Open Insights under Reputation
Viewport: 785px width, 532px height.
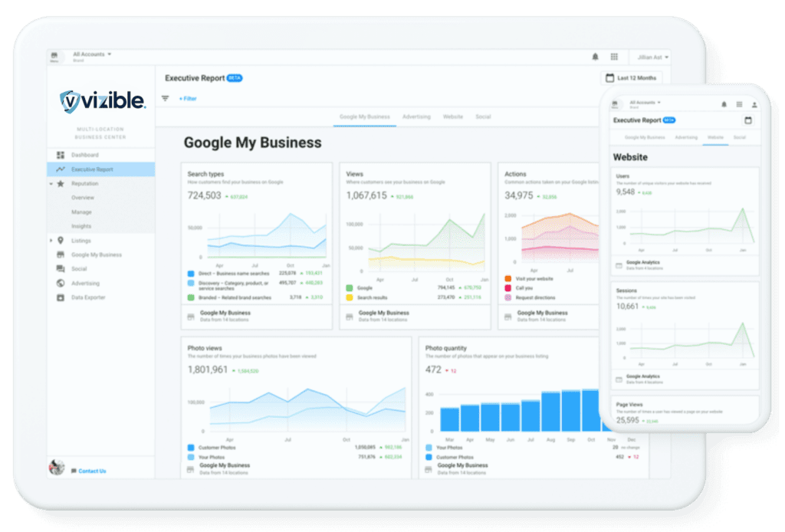pos(81,226)
